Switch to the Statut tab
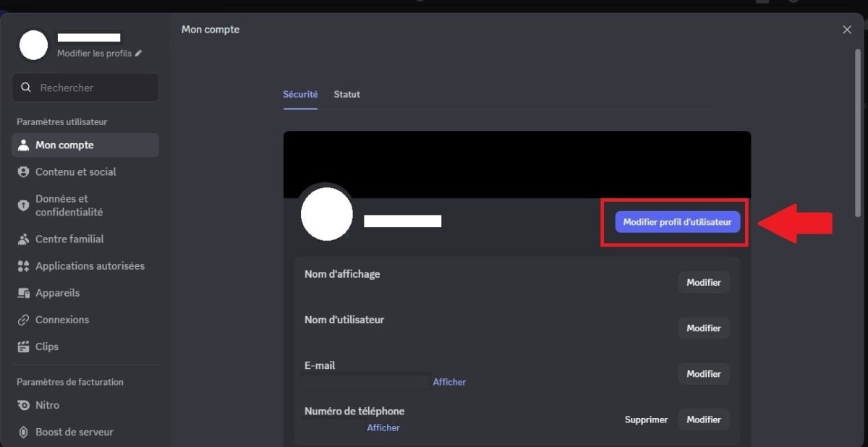The image size is (868, 447). [x=346, y=94]
